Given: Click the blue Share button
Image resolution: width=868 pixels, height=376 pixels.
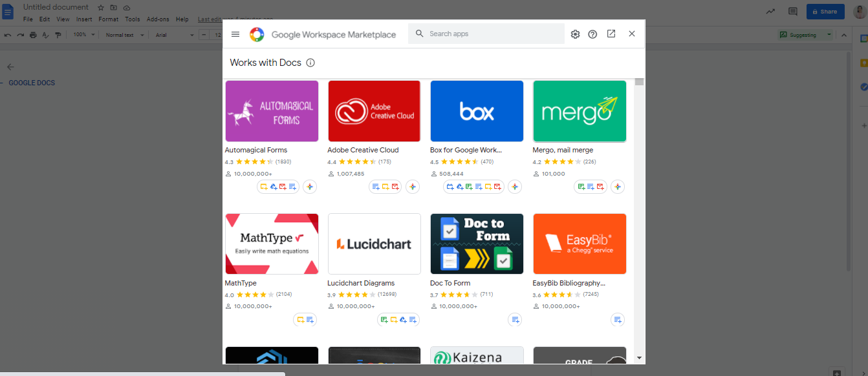Looking at the screenshot, I should coord(825,12).
